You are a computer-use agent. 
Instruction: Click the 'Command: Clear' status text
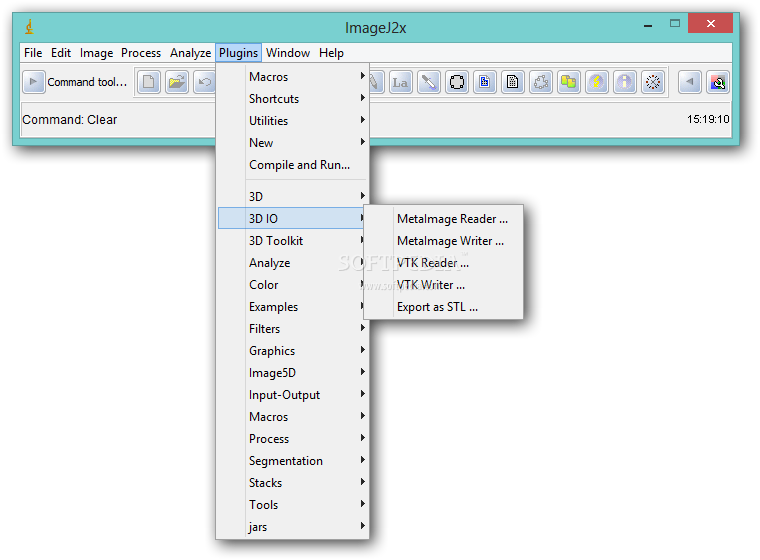coord(70,119)
